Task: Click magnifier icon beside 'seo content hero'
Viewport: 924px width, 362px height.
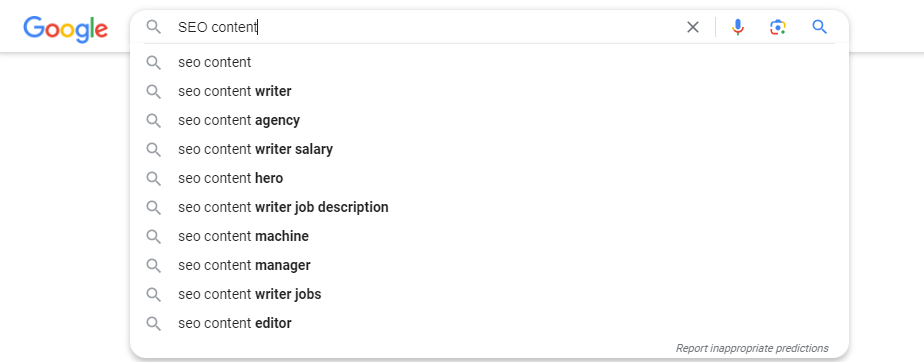Action: click(x=154, y=178)
